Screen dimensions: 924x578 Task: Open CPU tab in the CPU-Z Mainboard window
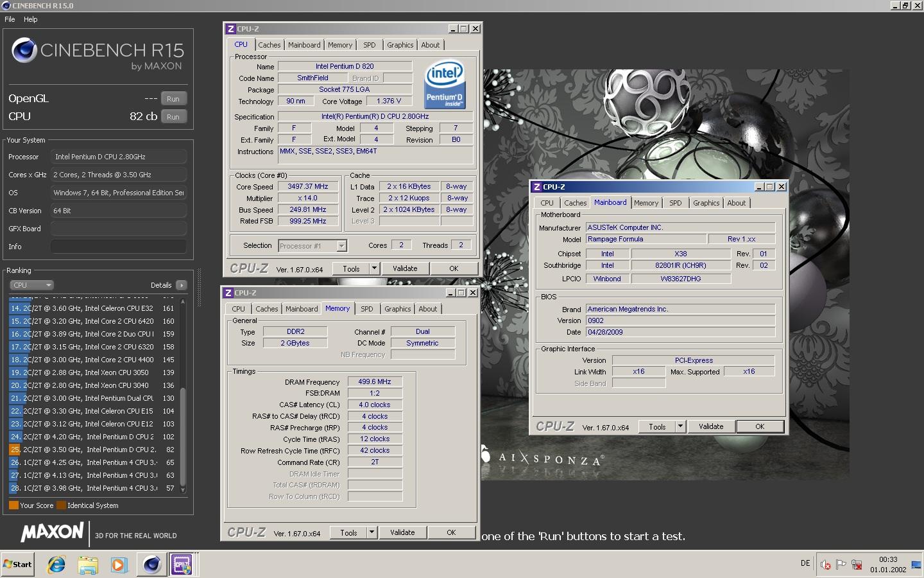pos(547,203)
